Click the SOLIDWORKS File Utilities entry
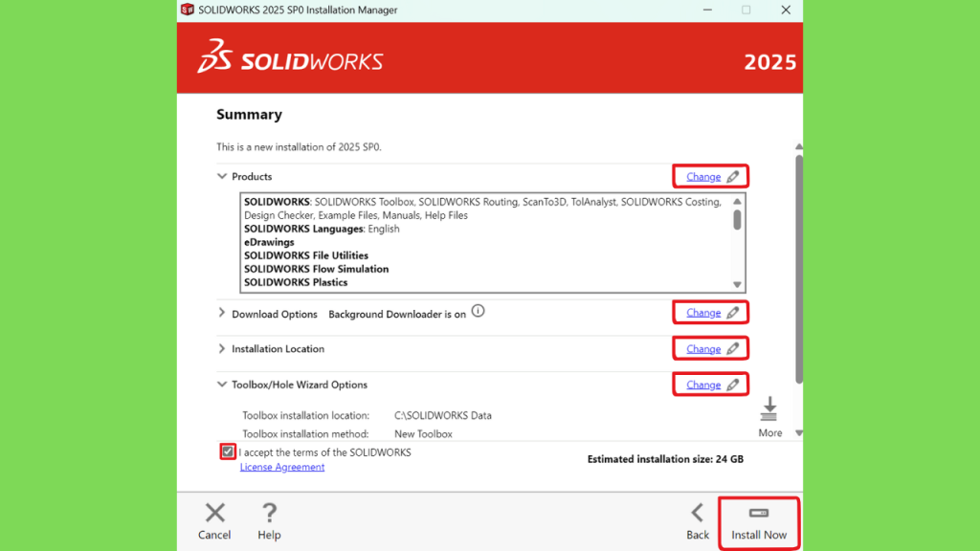 [x=306, y=255]
